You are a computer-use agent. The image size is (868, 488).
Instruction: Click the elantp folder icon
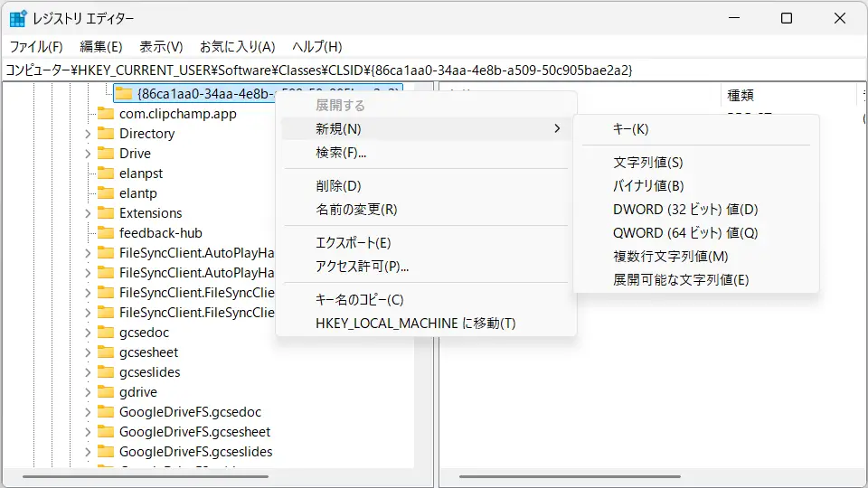click(x=106, y=193)
